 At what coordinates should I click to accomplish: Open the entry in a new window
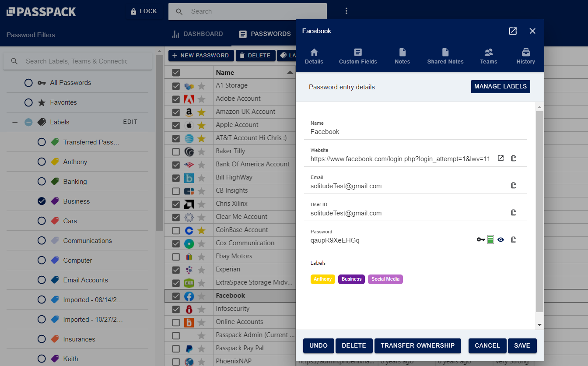512,31
